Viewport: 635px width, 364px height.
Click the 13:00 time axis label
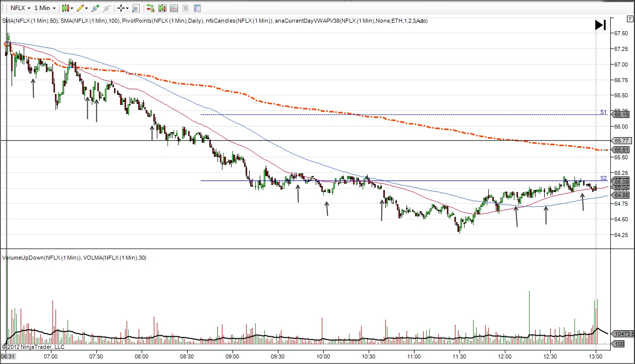tap(595, 356)
